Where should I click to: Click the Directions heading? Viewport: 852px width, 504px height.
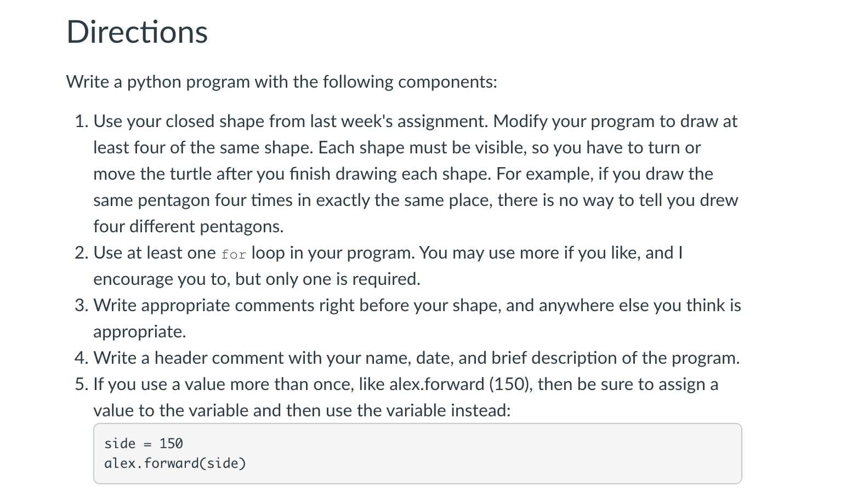coord(137,32)
